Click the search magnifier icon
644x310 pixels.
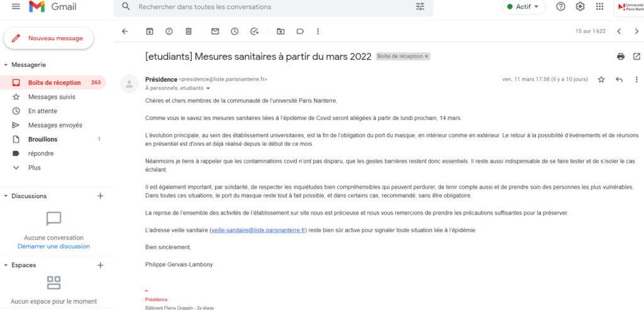pos(126,6)
